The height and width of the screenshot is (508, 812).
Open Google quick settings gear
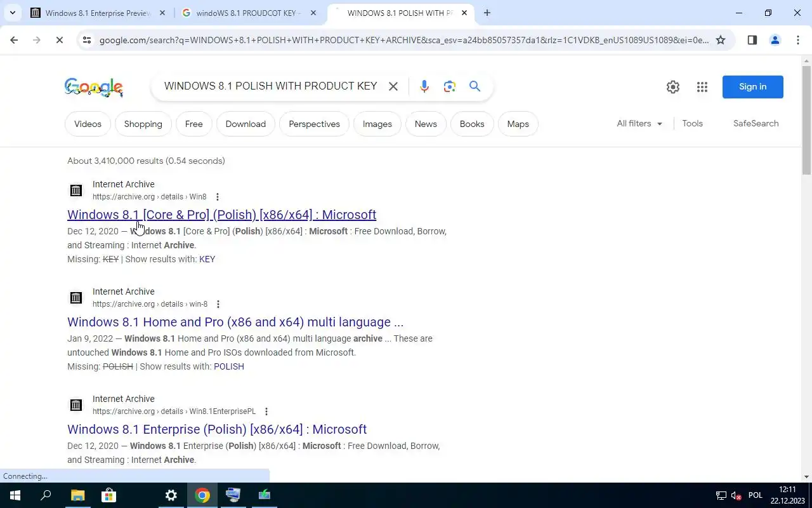[673, 87]
